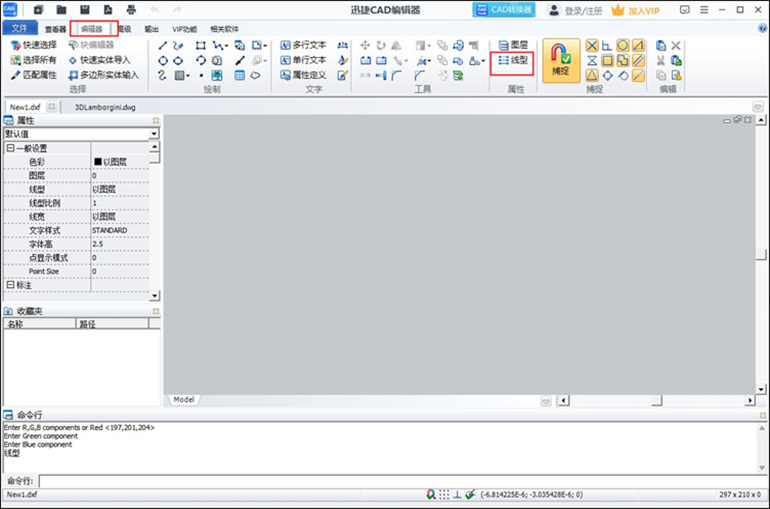Click the Mirror tool icon in Tools group
This screenshot has height=509, width=770.
click(396, 46)
